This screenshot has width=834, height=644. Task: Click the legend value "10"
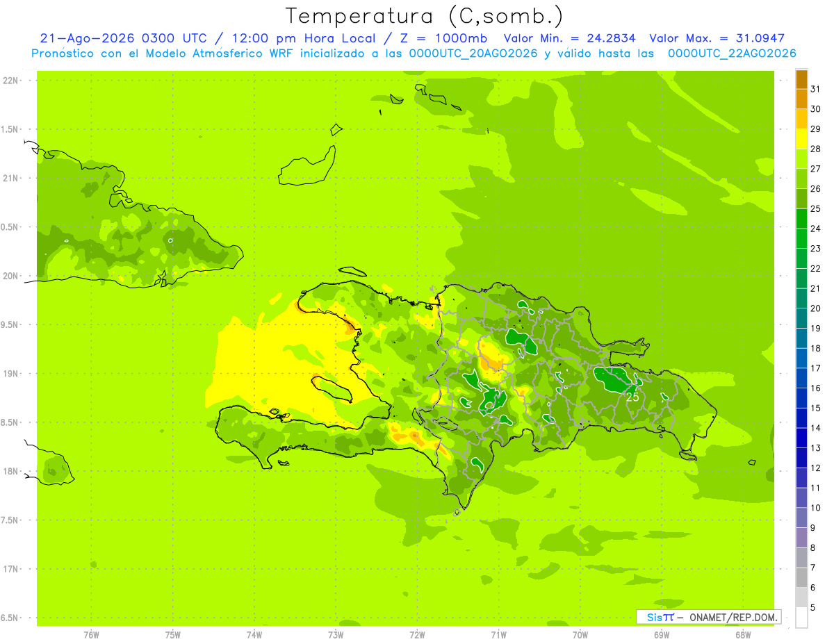[816, 508]
